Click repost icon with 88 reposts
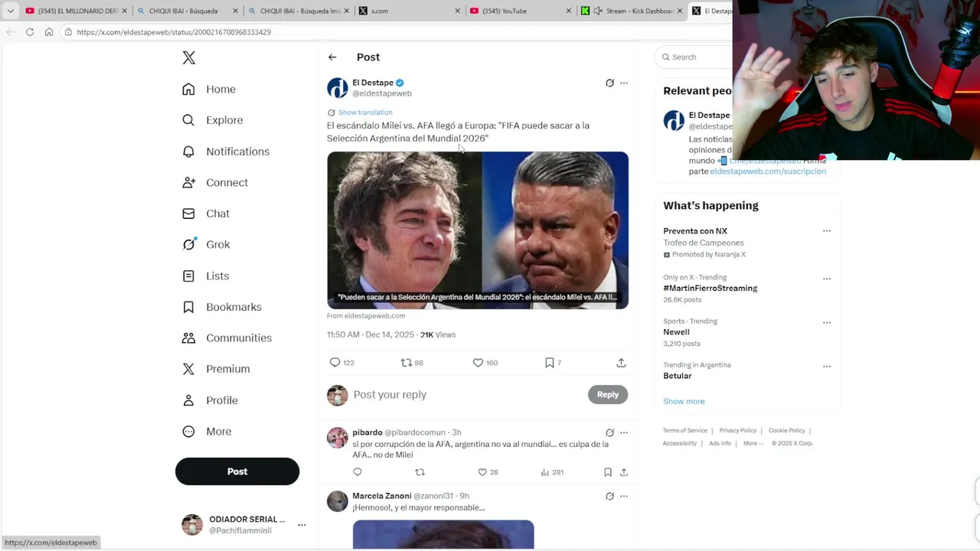Viewport: 980px width, 551px height. click(407, 363)
